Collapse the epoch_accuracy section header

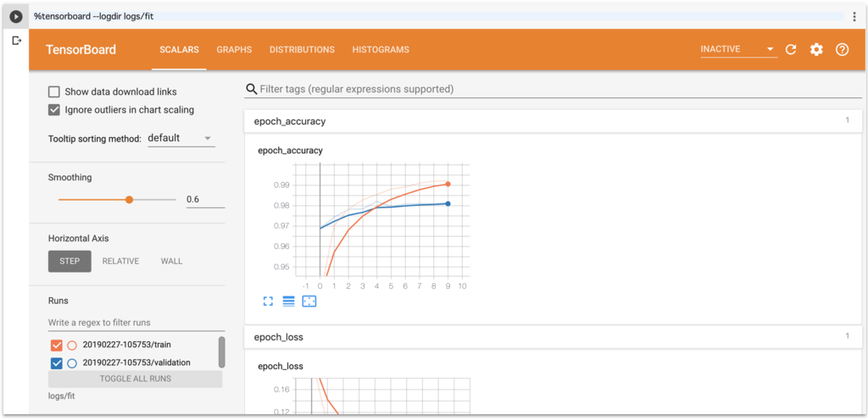point(553,121)
